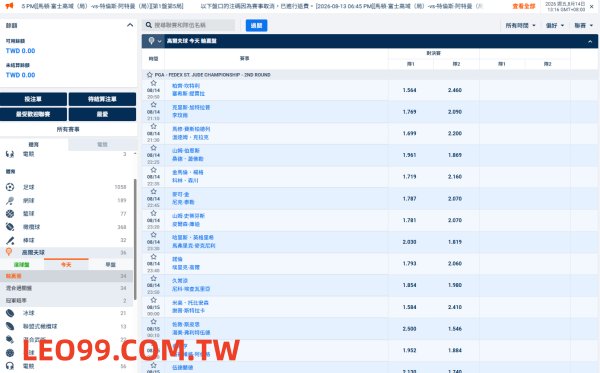Open the 所有時間 time filter dropdown
Viewport: 600px width, 373px height.
point(520,25)
